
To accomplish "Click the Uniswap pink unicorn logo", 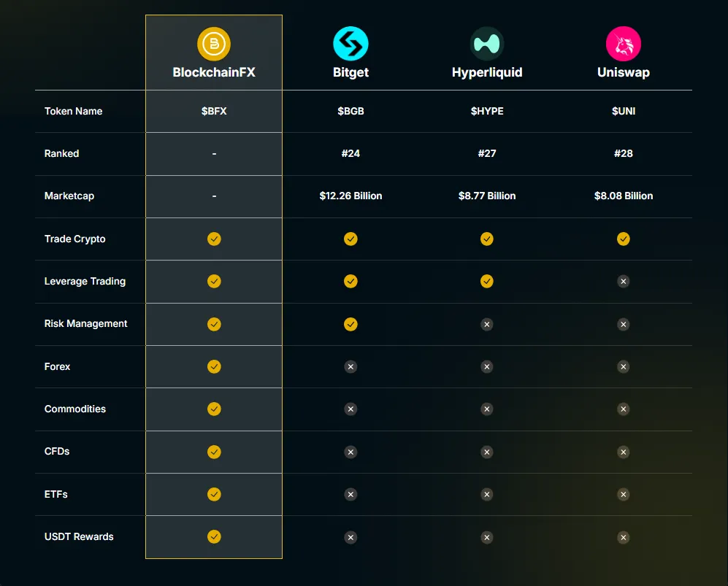I will [623, 44].
